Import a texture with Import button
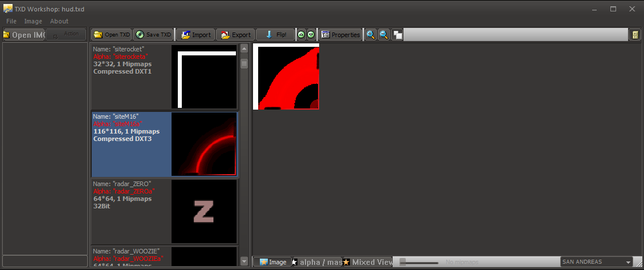644x270 pixels. click(x=196, y=35)
